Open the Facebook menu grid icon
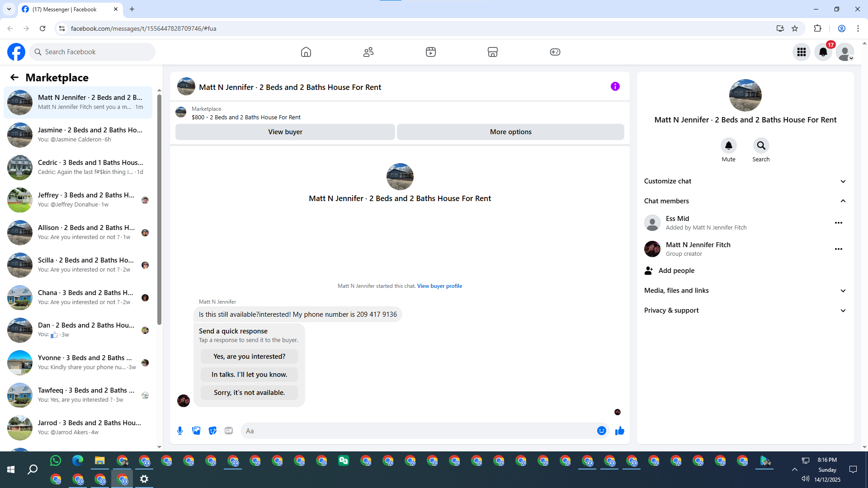This screenshot has height=488, width=868. coord(802,52)
